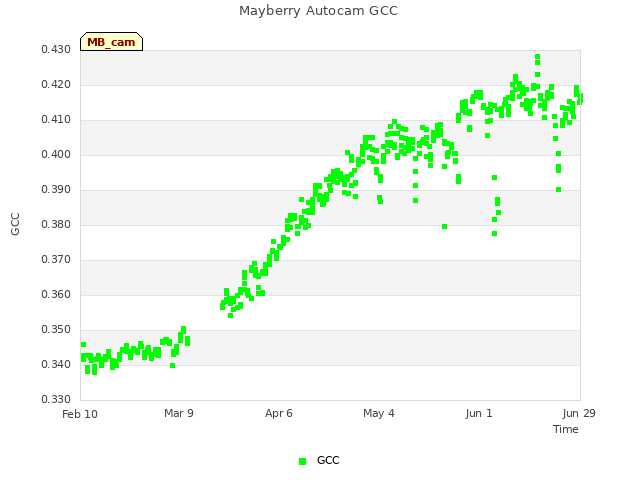Click the Jun 29 x-axis label

pyautogui.click(x=579, y=413)
